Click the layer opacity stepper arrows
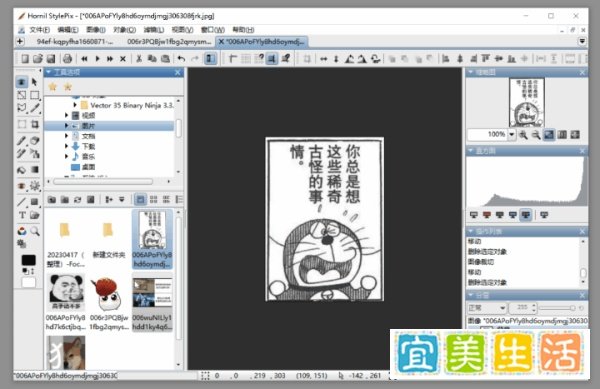The image size is (600, 389). (534, 308)
